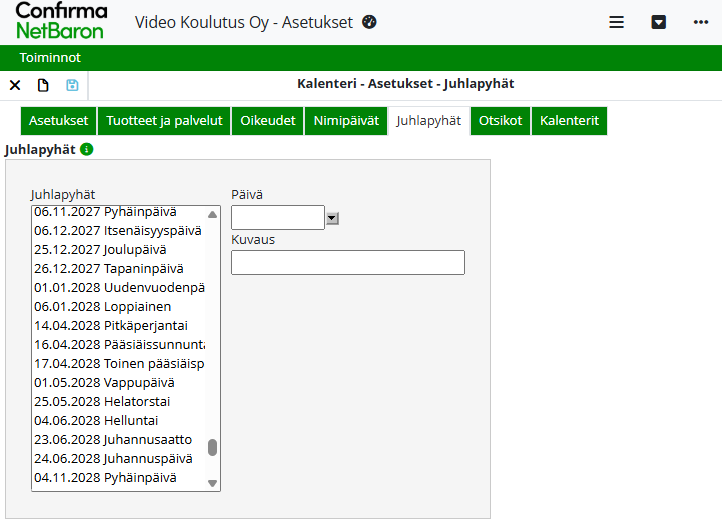Open the Tuotteet ja palvelut tab
722x530 pixels.
pos(164,121)
